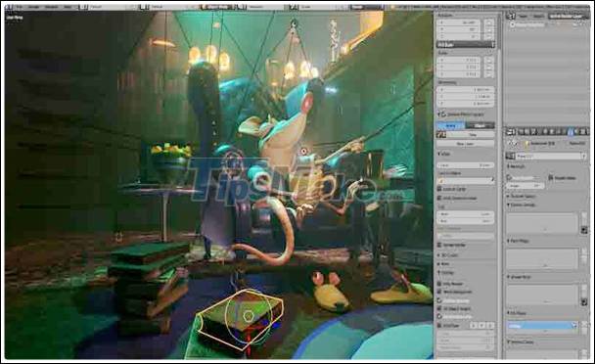Open the Outliner Search menu
595x364 pixels.
click(x=538, y=16)
